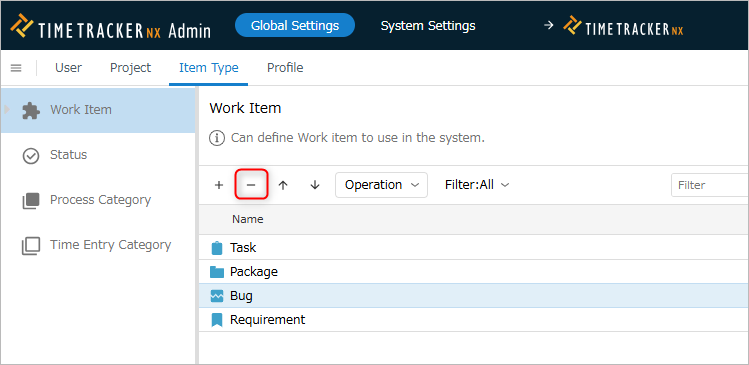
Task: Click the Time Entry Category icon
Action: (x=31, y=246)
